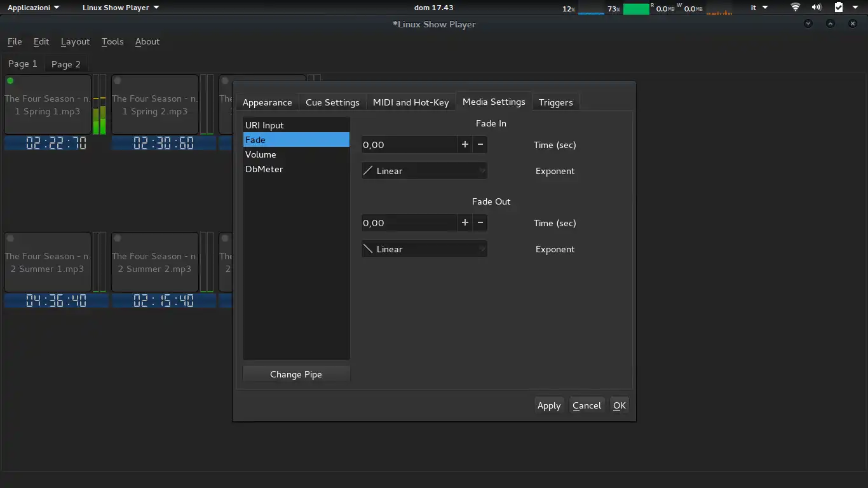Click the level meter beside Spring 1 cue
Image resolution: width=868 pixels, height=488 pixels.
click(x=100, y=105)
